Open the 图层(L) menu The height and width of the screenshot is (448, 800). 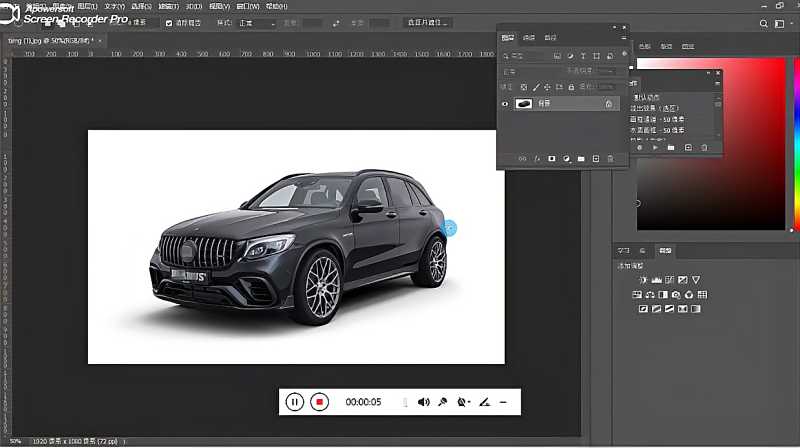point(87,7)
